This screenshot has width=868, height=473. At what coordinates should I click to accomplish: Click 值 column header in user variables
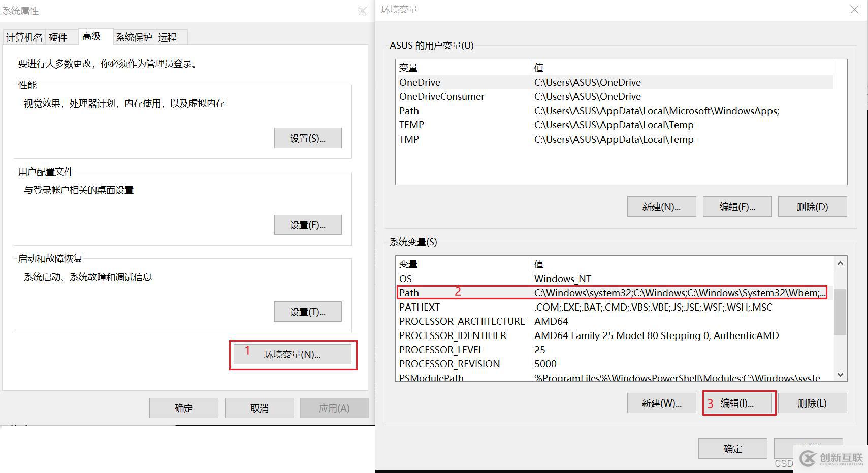[682, 67]
